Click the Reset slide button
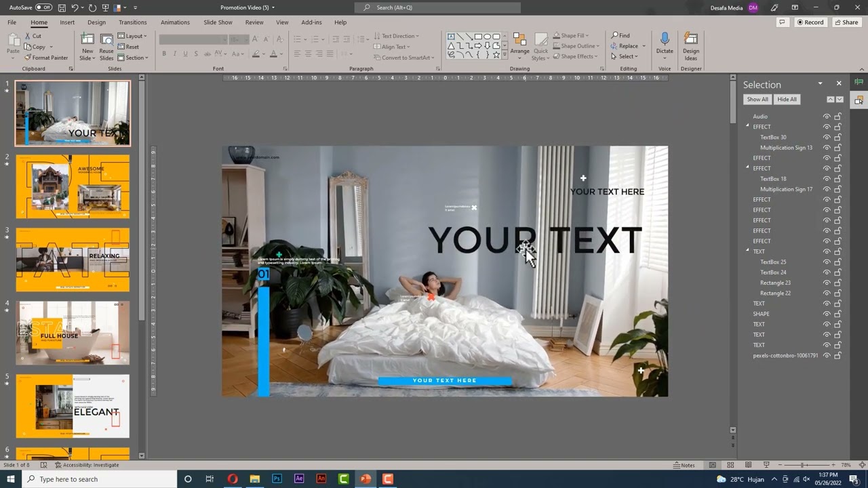The image size is (868, 488). click(128, 47)
